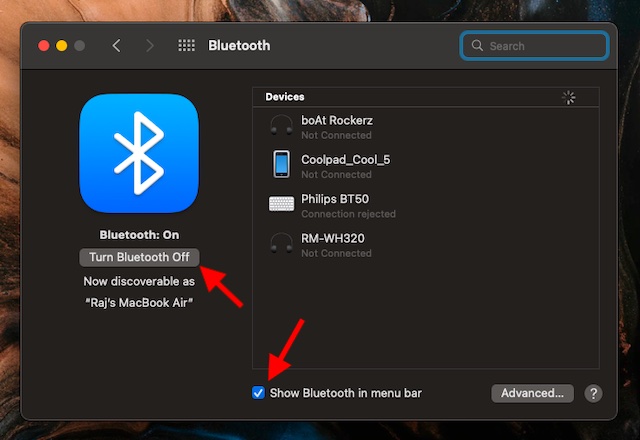The height and width of the screenshot is (440, 640).
Task: Click the Philips BT50 keyboard icon
Action: 281,203
